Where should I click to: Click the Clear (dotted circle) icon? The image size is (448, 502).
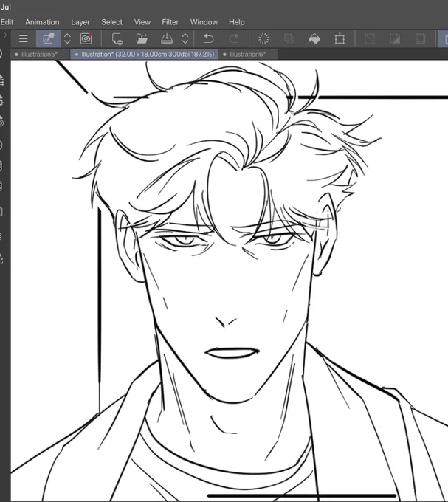(x=263, y=38)
